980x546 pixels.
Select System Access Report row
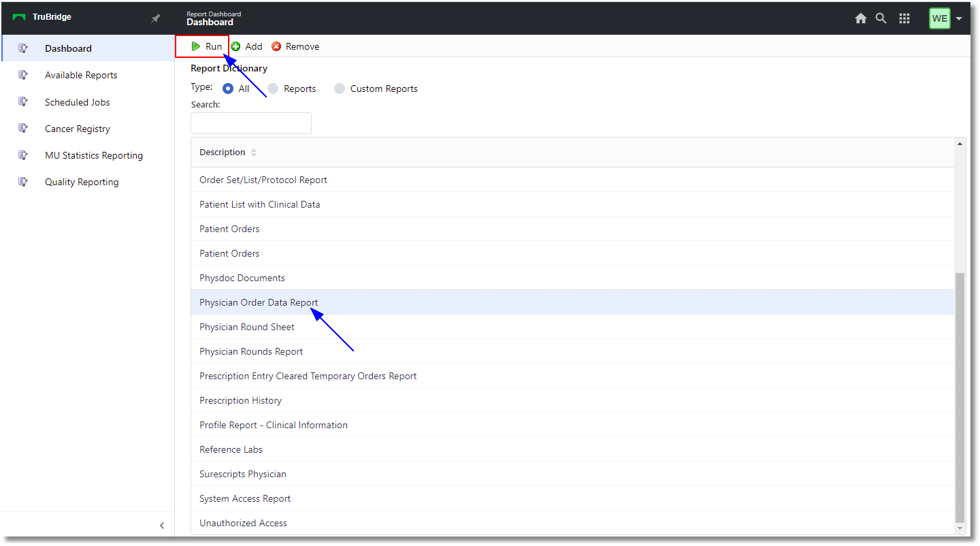(572, 498)
